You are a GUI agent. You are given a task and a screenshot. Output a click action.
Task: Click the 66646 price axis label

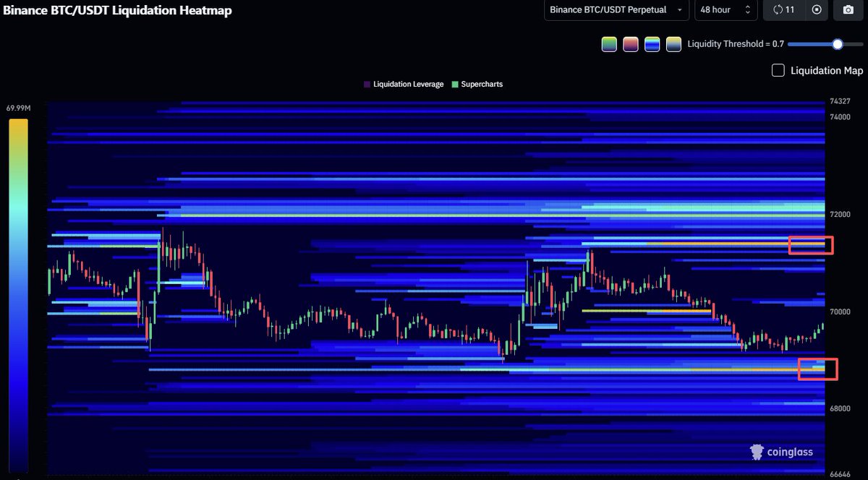click(840, 475)
